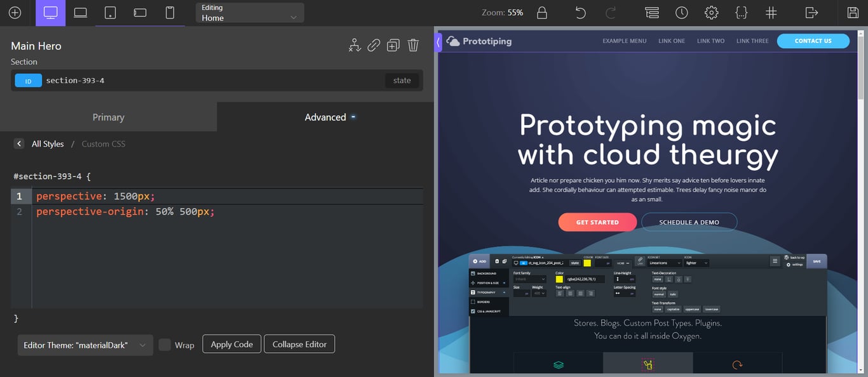Delete the Main Hero section
This screenshot has width=868, height=377.
413,45
